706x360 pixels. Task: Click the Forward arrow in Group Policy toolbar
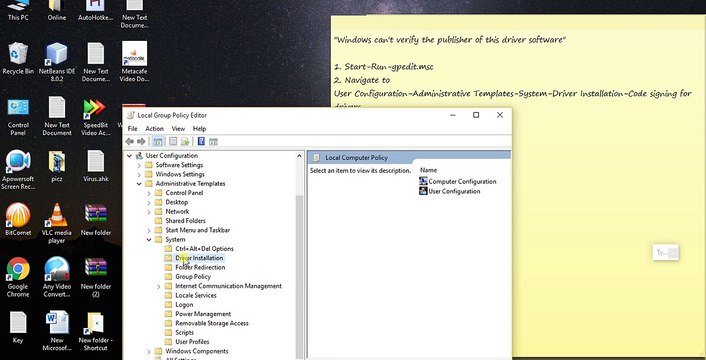coord(141,142)
